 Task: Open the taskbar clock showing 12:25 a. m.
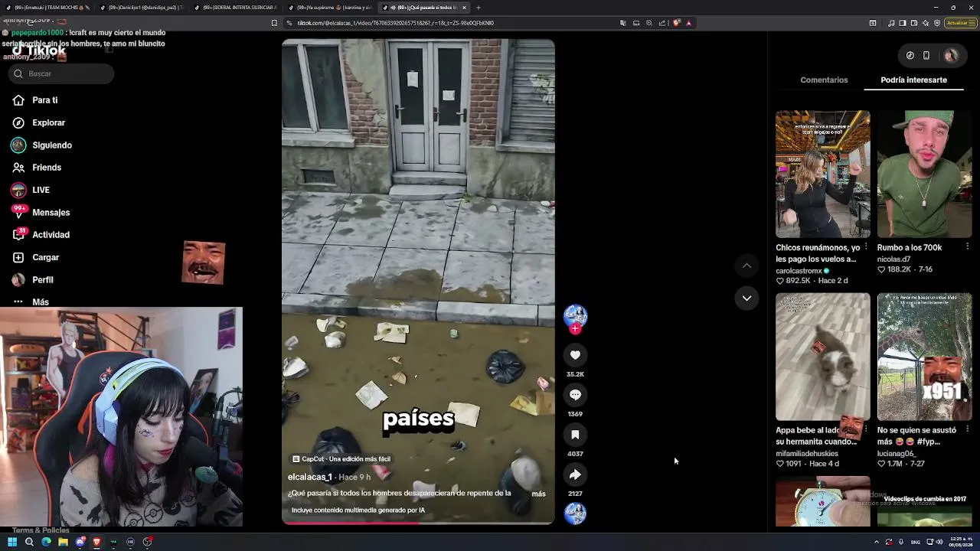(959, 542)
